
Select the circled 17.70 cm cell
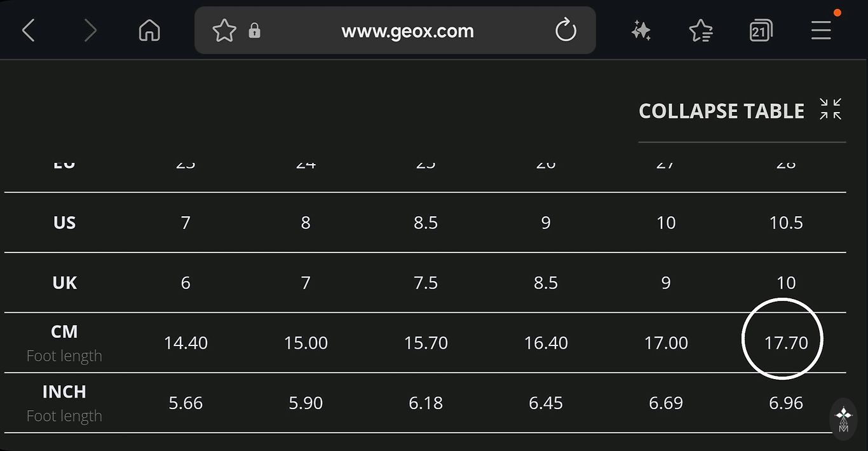pyautogui.click(x=785, y=343)
